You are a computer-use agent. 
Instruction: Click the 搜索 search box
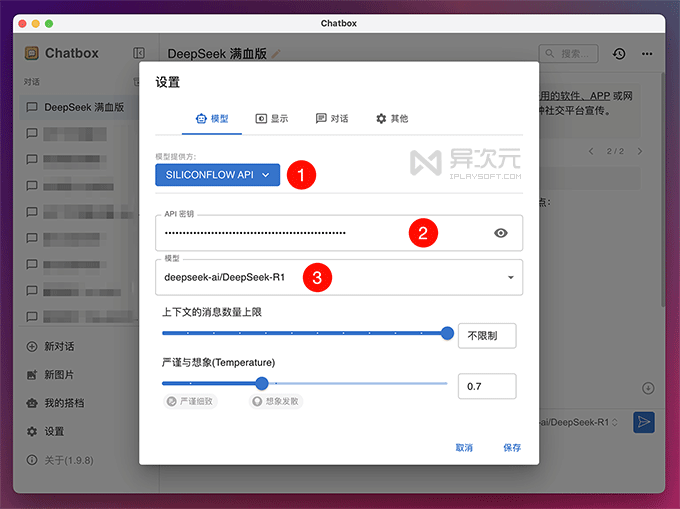click(x=568, y=53)
